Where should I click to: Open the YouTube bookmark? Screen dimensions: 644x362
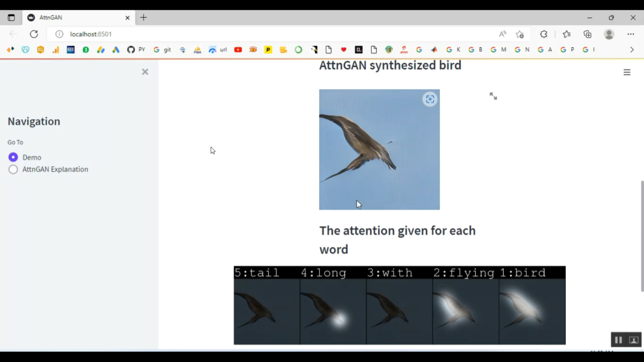238,50
